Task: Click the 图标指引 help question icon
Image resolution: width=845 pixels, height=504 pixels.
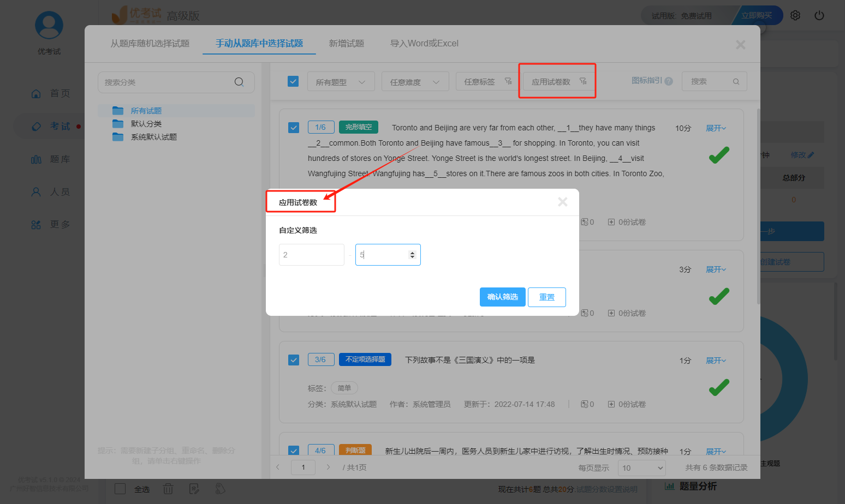Action: (669, 81)
